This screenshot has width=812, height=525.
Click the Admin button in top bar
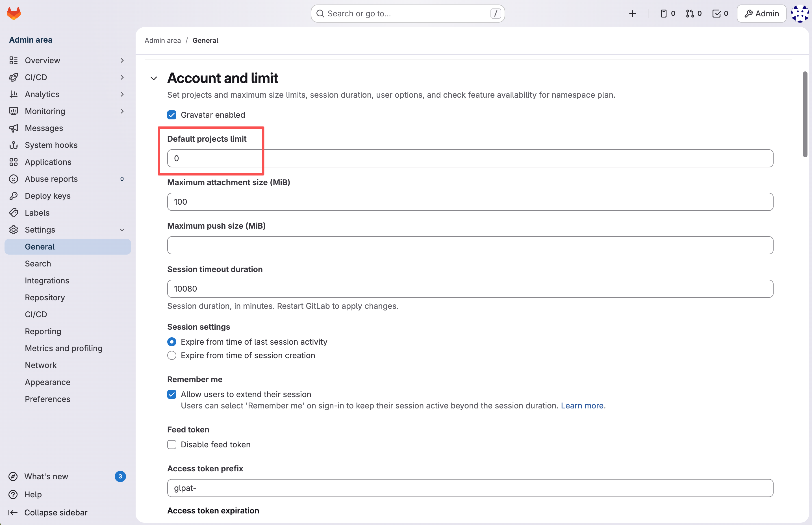pyautogui.click(x=761, y=14)
